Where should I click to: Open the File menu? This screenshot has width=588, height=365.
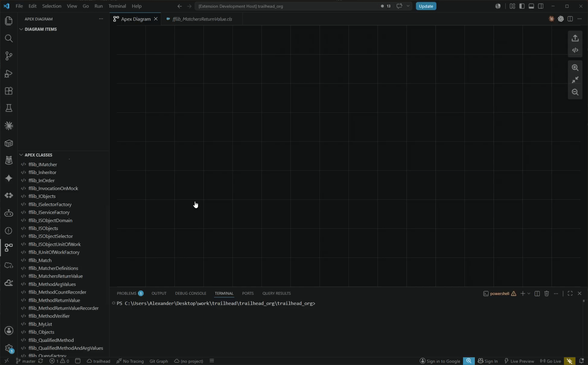(x=19, y=6)
